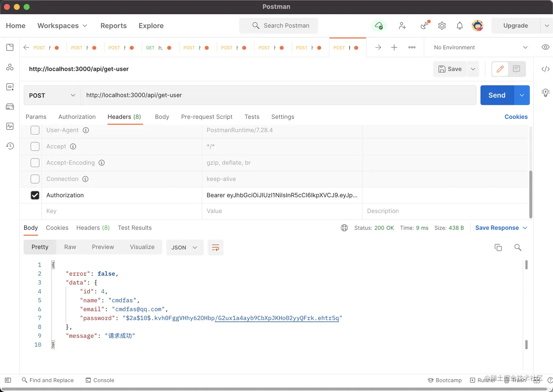Switch to the request Authorization tab
The height and width of the screenshot is (392, 553).
(77, 117)
